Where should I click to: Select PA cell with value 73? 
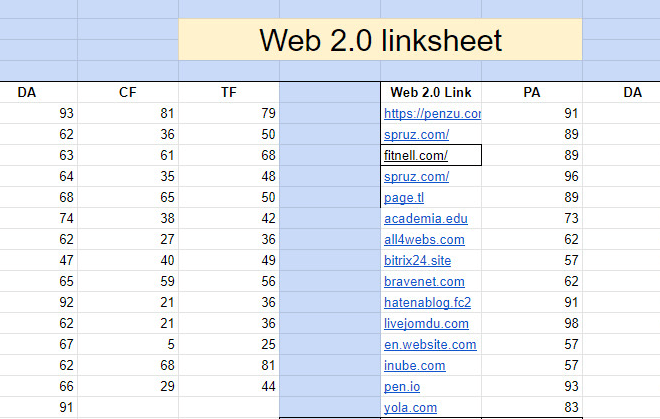[x=532, y=219]
